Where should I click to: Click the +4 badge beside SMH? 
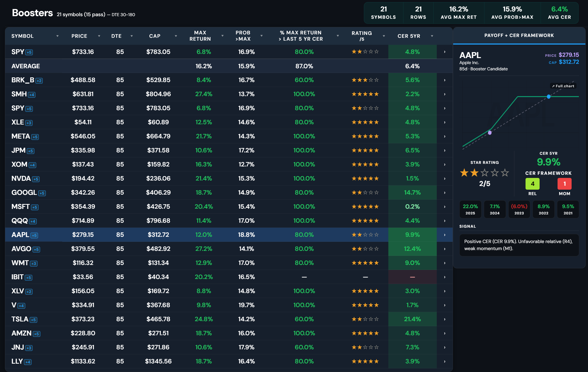32,95
